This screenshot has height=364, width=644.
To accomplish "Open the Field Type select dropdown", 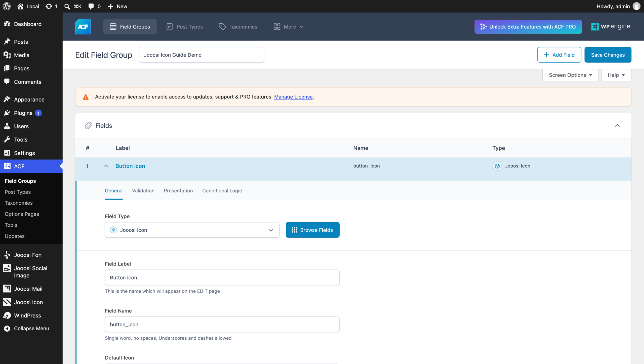I will 192,230.
